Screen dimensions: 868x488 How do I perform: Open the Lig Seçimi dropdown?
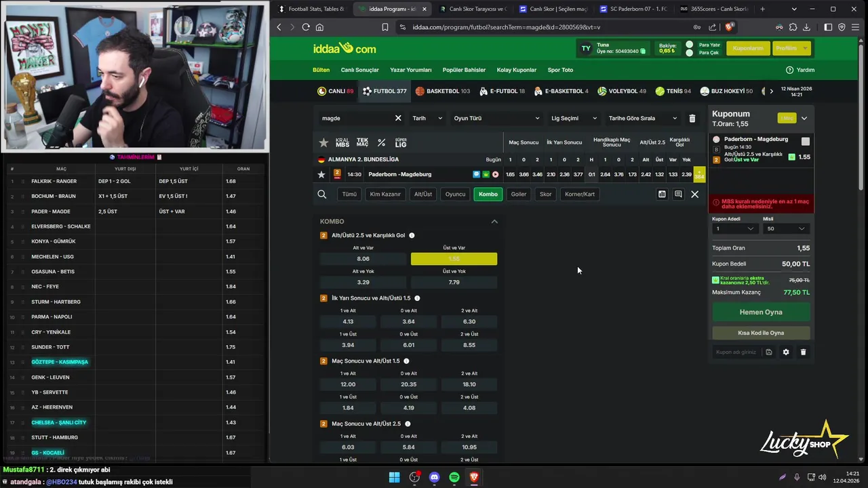tap(574, 118)
